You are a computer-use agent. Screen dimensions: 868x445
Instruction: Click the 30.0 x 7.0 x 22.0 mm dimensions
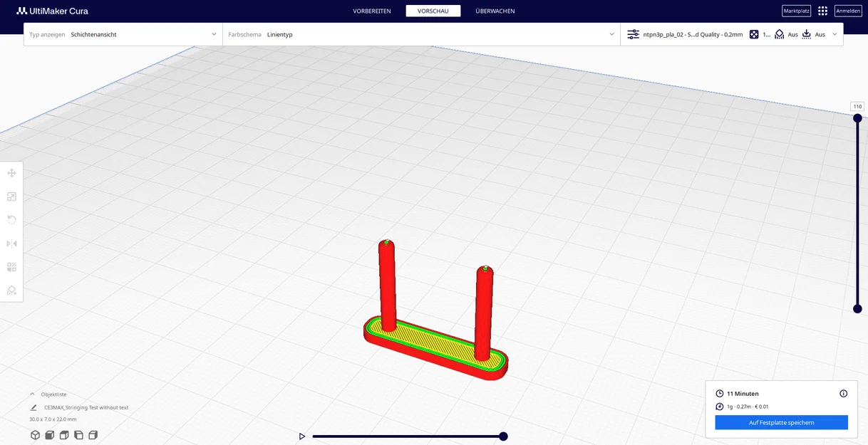pos(53,419)
